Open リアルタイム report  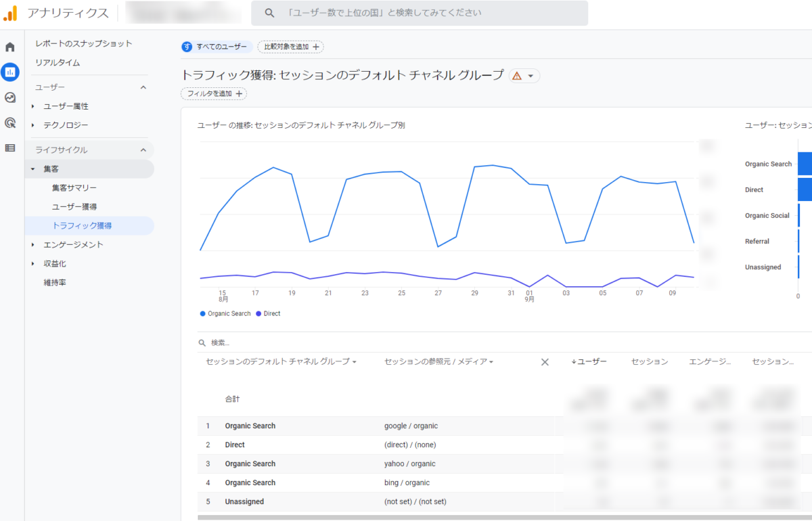58,62
